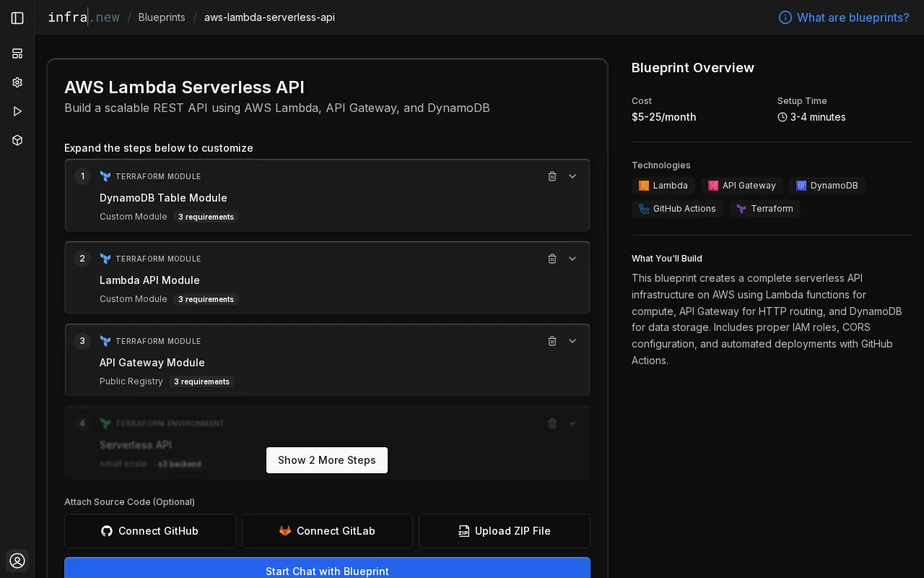Click the API Gateway technology tag label

(x=749, y=186)
